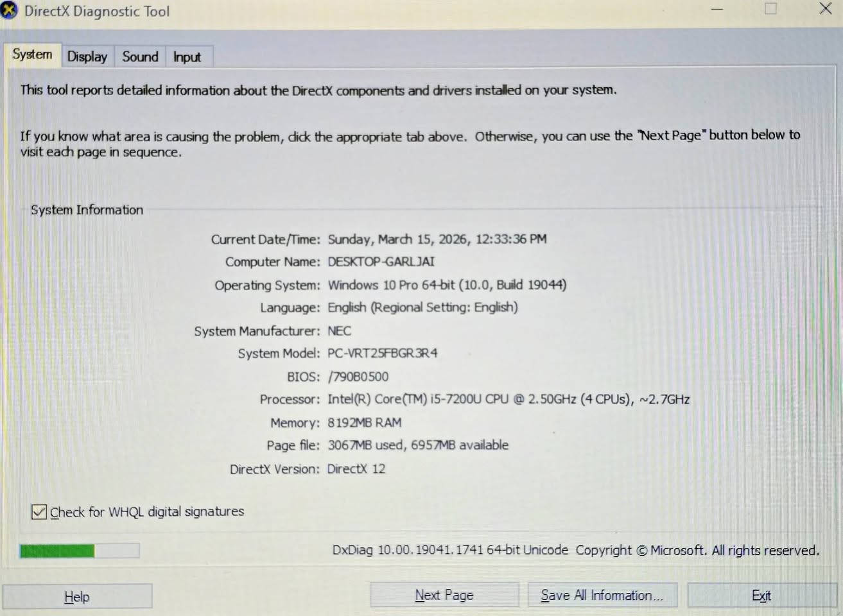Click the computer name DESKTOP-GARLJAI
843x616 pixels.
[x=381, y=262]
